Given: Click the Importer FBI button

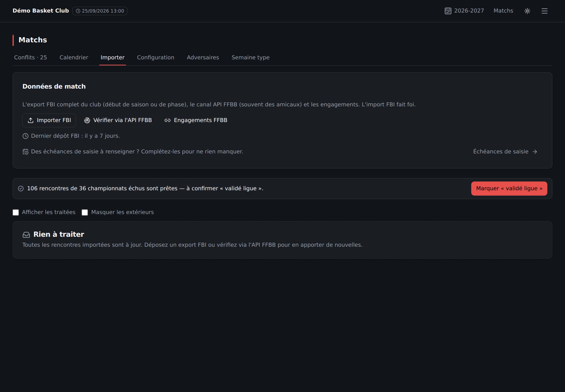Looking at the screenshot, I should coord(49,120).
